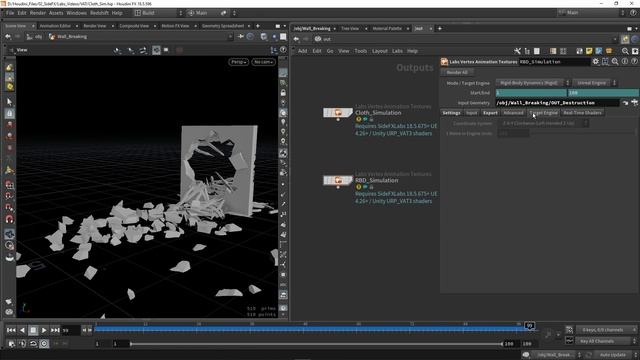Play the animation forward
The width and height of the screenshot is (640, 360).
pos(44,330)
